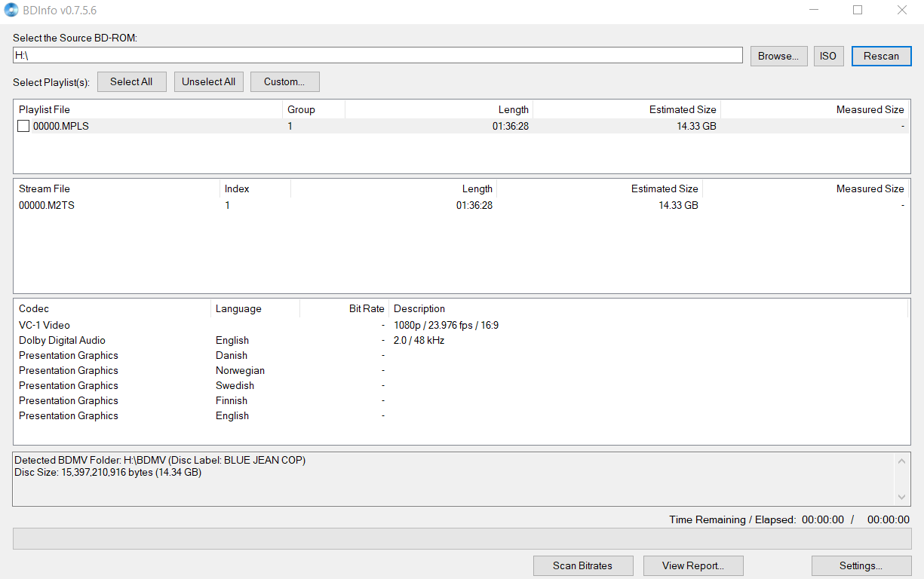Maximize the BDInfo window

coord(858,11)
